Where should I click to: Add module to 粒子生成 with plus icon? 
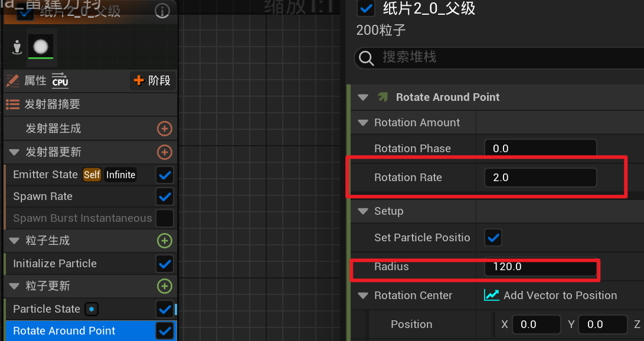click(x=165, y=241)
